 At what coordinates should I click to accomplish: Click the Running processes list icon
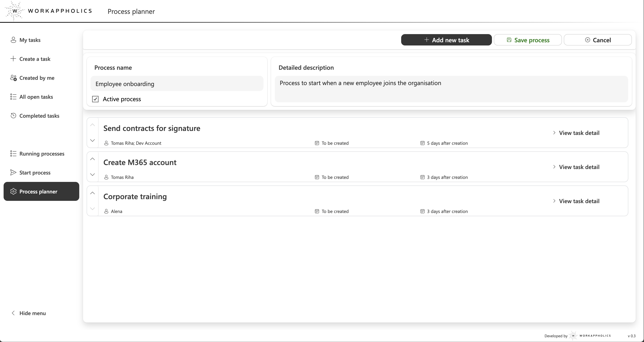[x=13, y=153]
